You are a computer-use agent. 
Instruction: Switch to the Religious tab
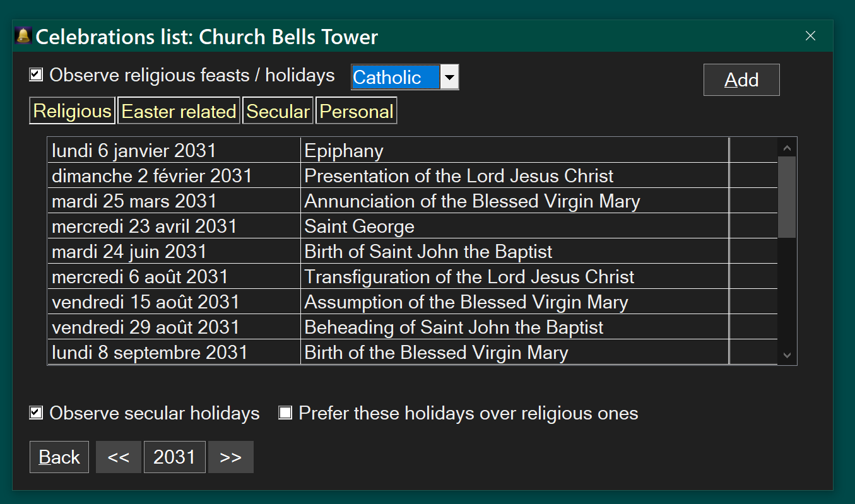point(72,111)
